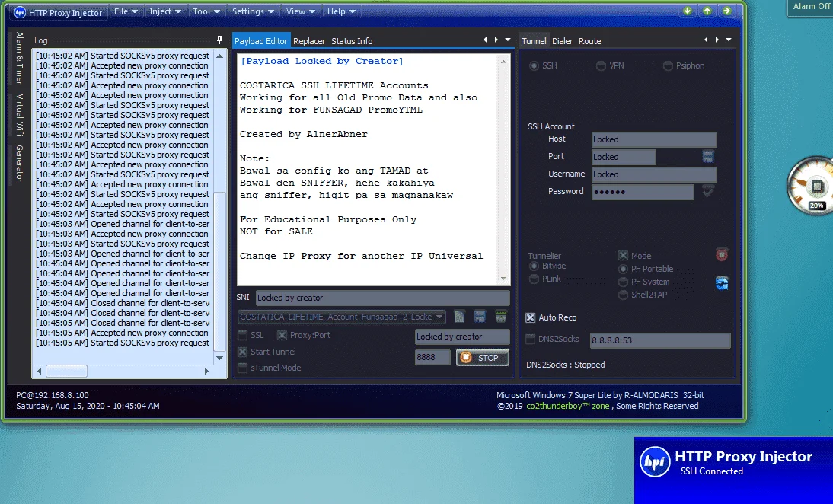Click the green right-arrow title bar icon
This screenshot has height=504, width=833.
pyautogui.click(x=726, y=11)
